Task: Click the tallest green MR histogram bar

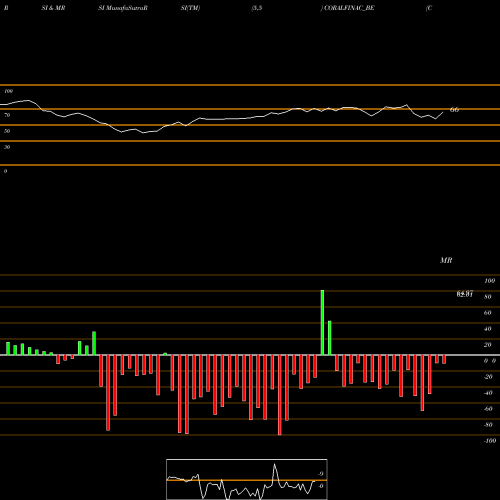Action: 322,323
